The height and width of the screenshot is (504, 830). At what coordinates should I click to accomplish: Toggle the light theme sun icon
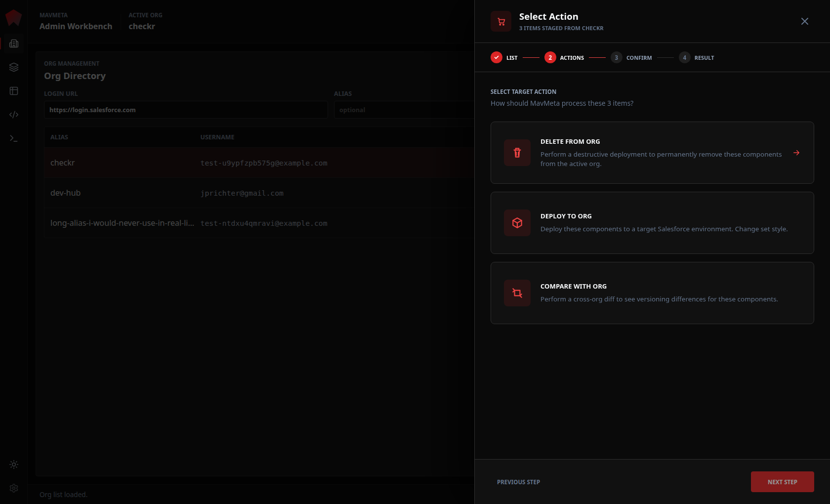pos(14,464)
